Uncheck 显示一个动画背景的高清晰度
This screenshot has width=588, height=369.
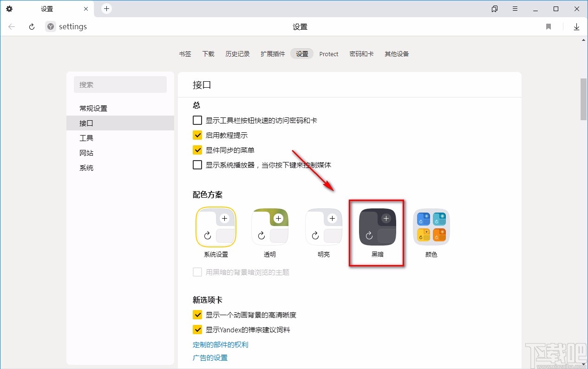pyautogui.click(x=197, y=314)
